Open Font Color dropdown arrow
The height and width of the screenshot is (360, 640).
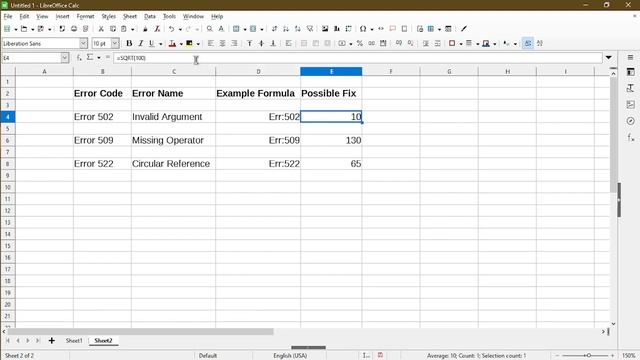point(181,44)
